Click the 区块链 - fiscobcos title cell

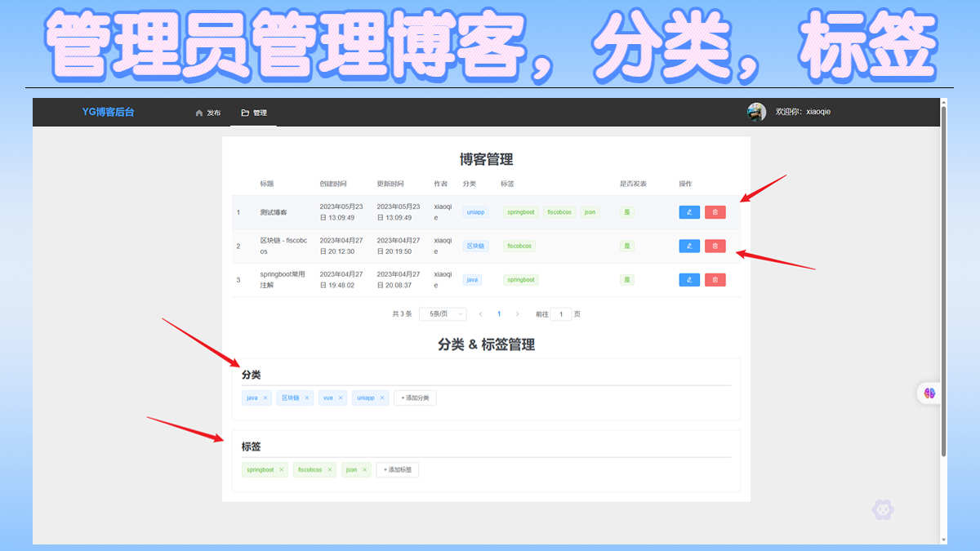click(x=283, y=246)
